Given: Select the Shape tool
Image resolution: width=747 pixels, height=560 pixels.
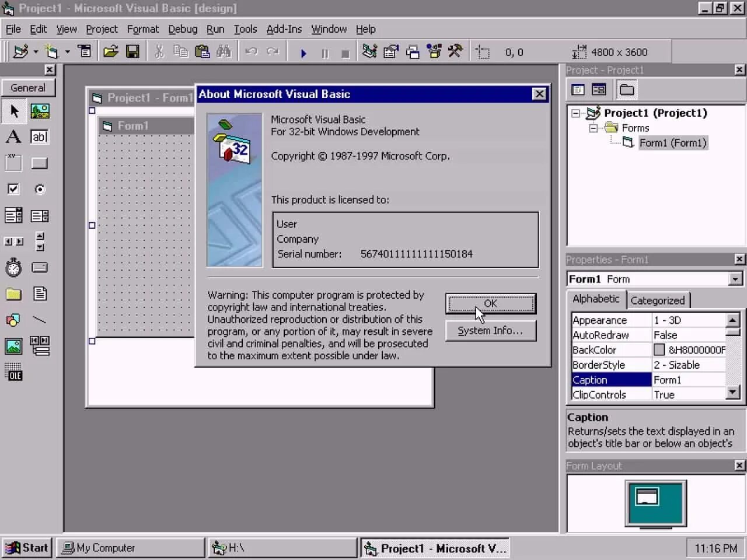Looking at the screenshot, I should pyautogui.click(x=14, y=320).
